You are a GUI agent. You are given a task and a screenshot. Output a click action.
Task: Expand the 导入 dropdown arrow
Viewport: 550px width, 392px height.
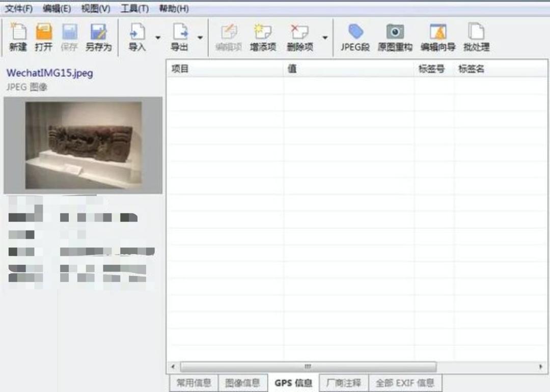tap(158, 38)
